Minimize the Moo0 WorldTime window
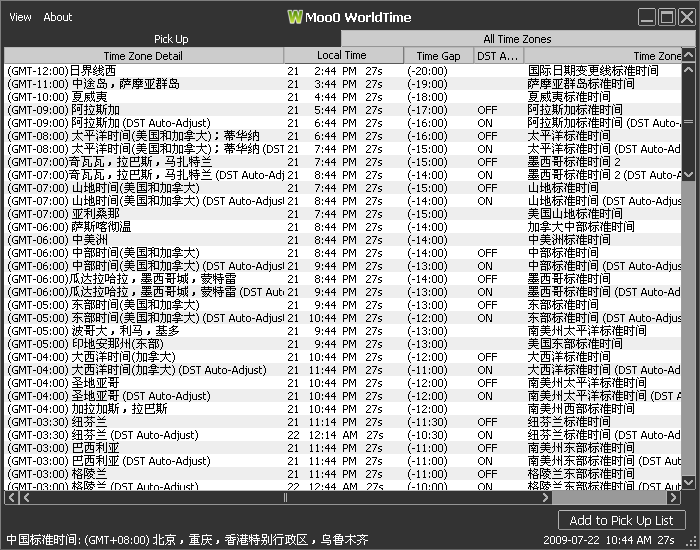Viewport: 700px width, 550px height. 646,17
